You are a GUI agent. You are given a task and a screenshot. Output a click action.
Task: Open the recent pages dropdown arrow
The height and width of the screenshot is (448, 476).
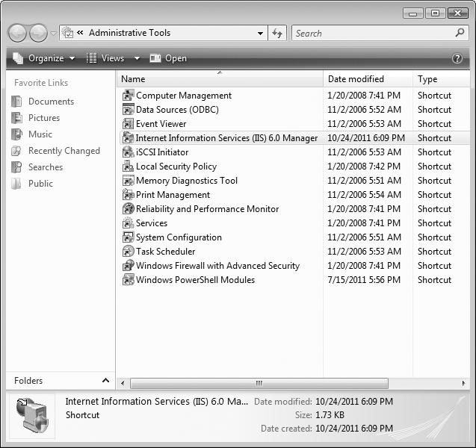tap(53, 33)
